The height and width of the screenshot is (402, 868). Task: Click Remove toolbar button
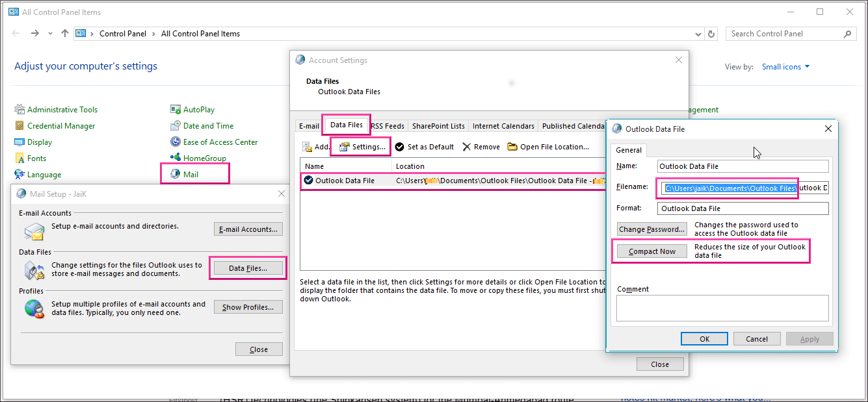481,147
